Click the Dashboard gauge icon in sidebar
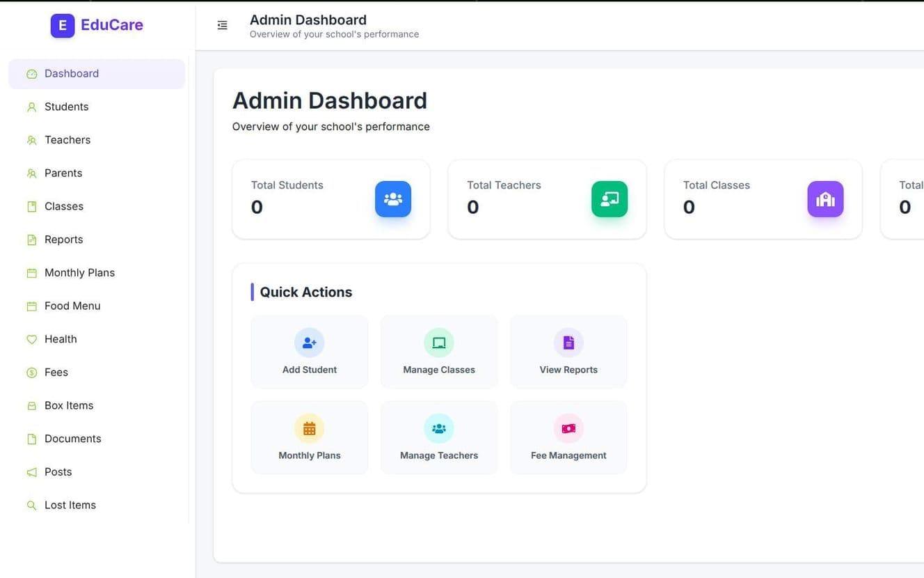 [31, 74]
